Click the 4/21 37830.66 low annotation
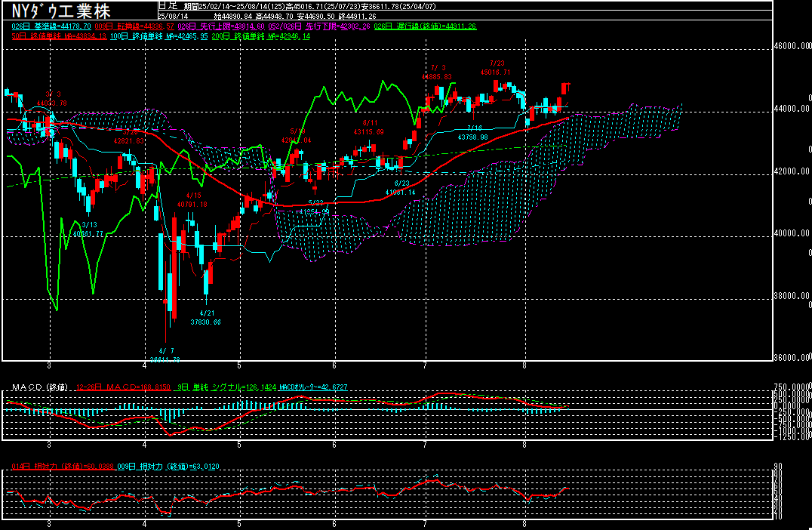Screen dimensions: 812x530 click(x=205, y=318)
